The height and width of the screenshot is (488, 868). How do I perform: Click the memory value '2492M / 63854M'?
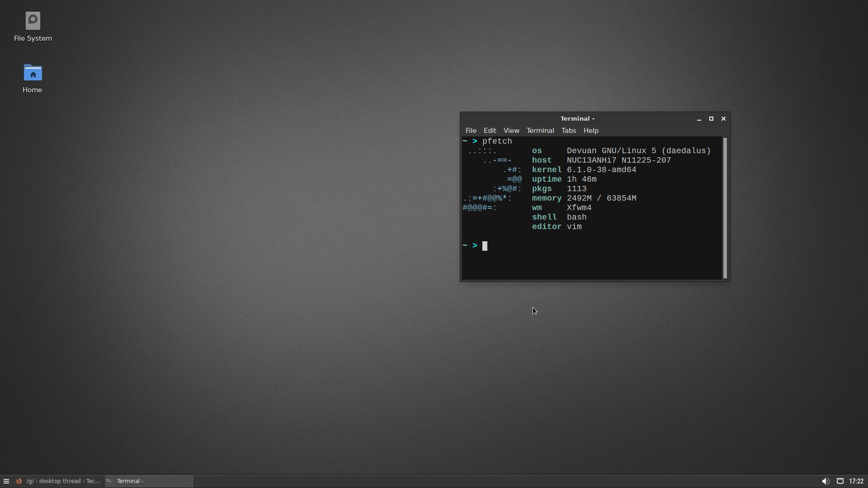[601, 198]
